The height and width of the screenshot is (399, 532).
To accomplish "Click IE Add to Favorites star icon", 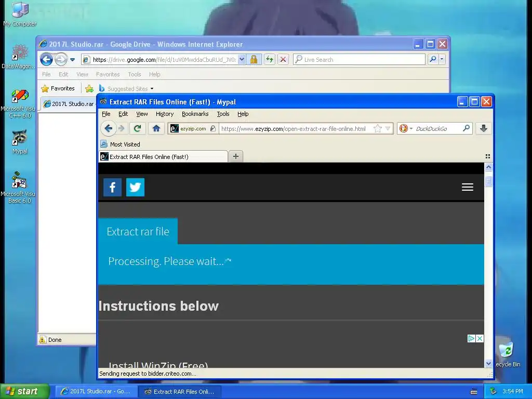I will click(89, 88).
